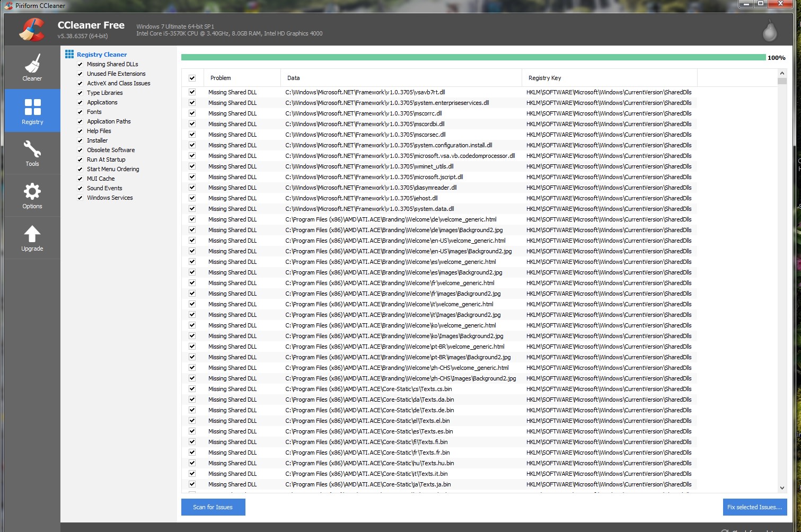
Task: Click Fix selected Issues button
Action: (x=755, y=507)
